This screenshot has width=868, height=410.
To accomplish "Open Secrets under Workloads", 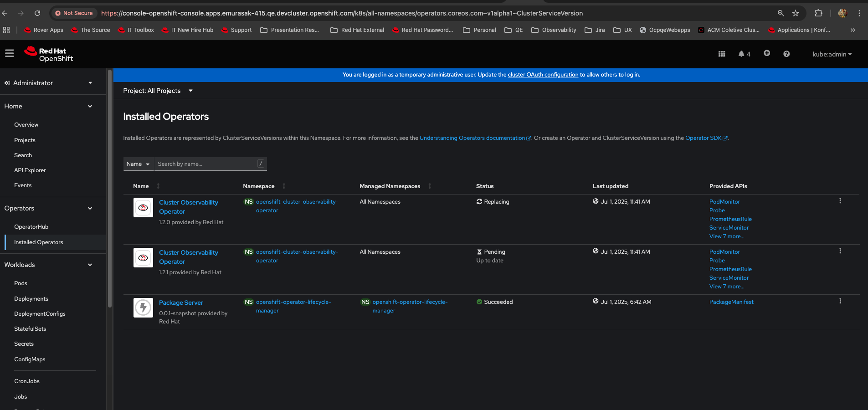I will tap(24, 344).
